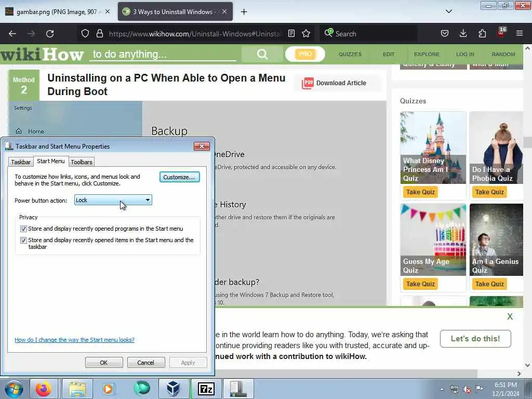532x399 pixels.
Task: Click OK in Taskbar properties dialog
Action: click(x=104, y=362)
